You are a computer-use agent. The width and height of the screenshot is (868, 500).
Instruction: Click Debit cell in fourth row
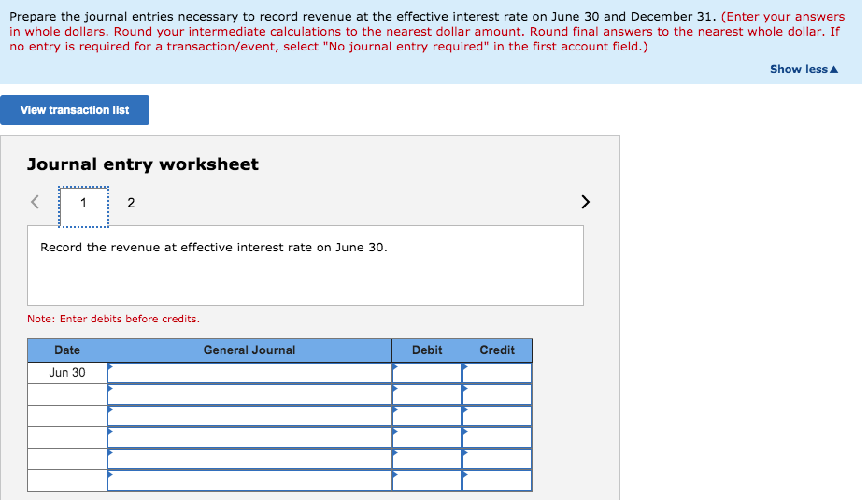[427, 437]
